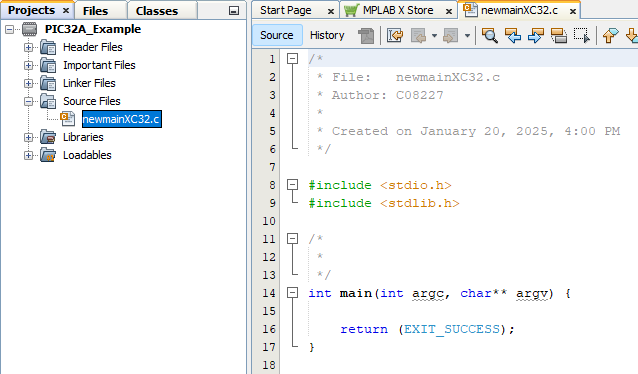Collapse the main function fold on line 14
The width and height of the screenshot is (638, 374).
point(292,293)
